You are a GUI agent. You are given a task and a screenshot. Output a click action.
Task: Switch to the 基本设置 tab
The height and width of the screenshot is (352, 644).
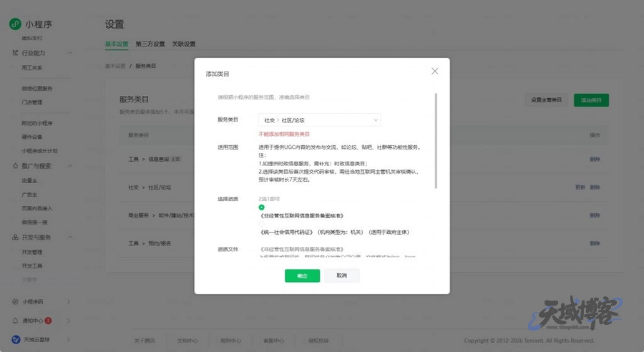[x=117, y=44]
